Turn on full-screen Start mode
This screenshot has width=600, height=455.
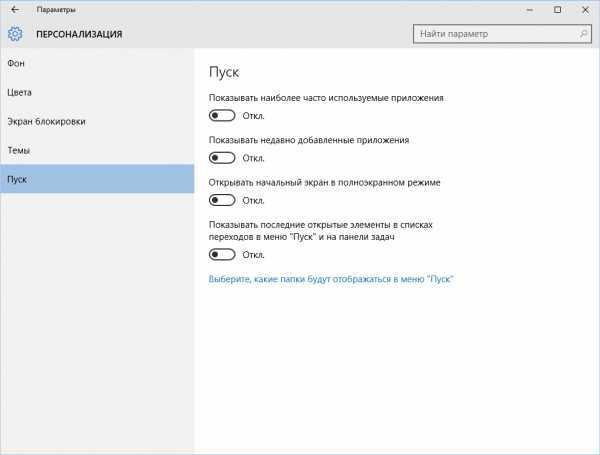(223, 200)
